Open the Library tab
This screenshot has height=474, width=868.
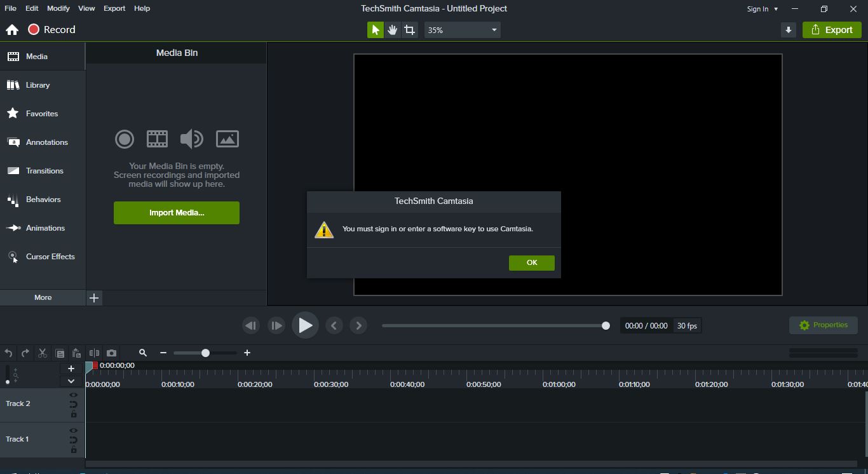tap(43, 85)
